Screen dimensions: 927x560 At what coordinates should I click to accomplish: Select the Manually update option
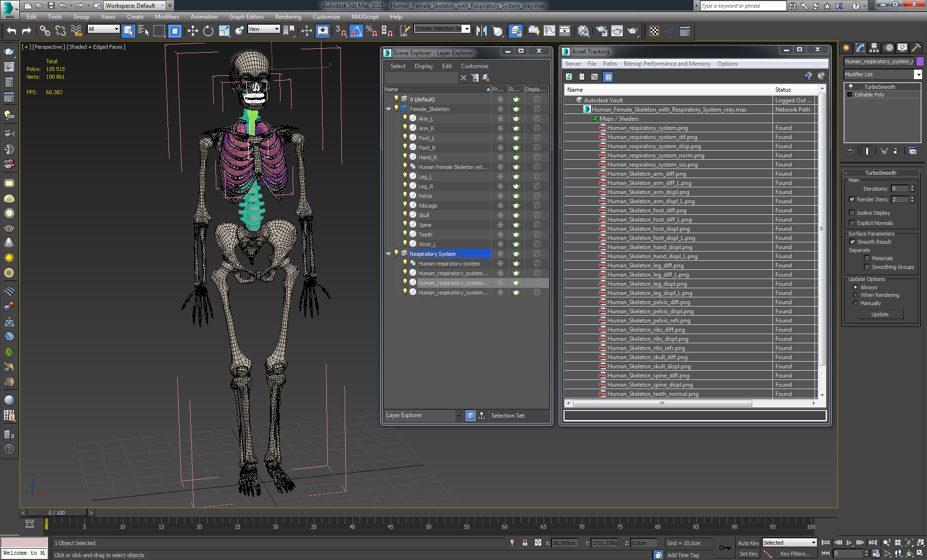(x=855, y=303)
